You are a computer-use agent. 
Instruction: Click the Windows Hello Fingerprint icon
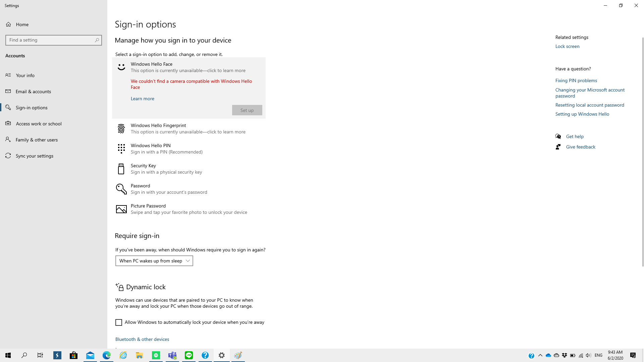click(x=121, y=129)
